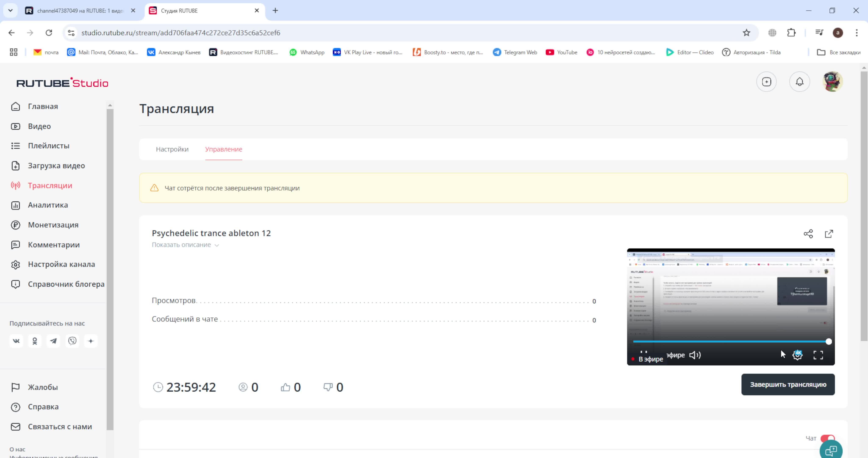
Task: Switch to the Настройки tab
Action: coord(172,149)
